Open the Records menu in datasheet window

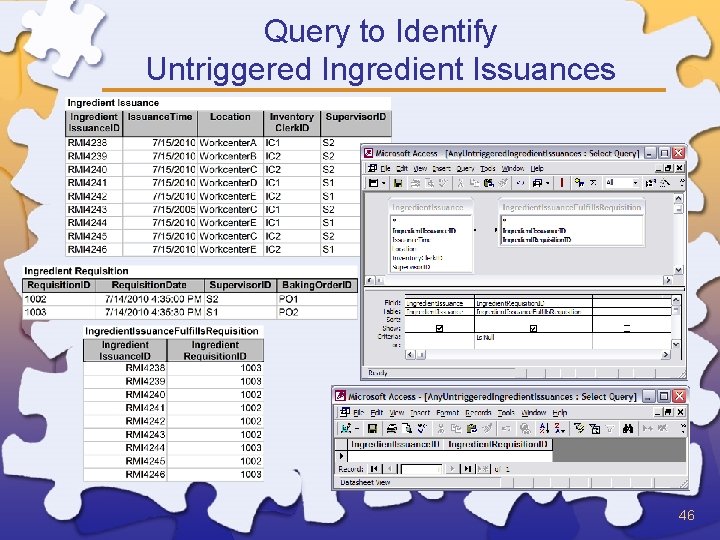pyautogui.click(x=478, y=412)
